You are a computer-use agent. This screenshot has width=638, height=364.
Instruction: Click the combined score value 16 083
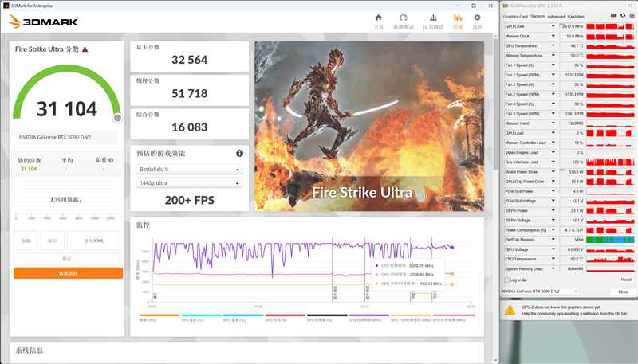click(189, 127)
